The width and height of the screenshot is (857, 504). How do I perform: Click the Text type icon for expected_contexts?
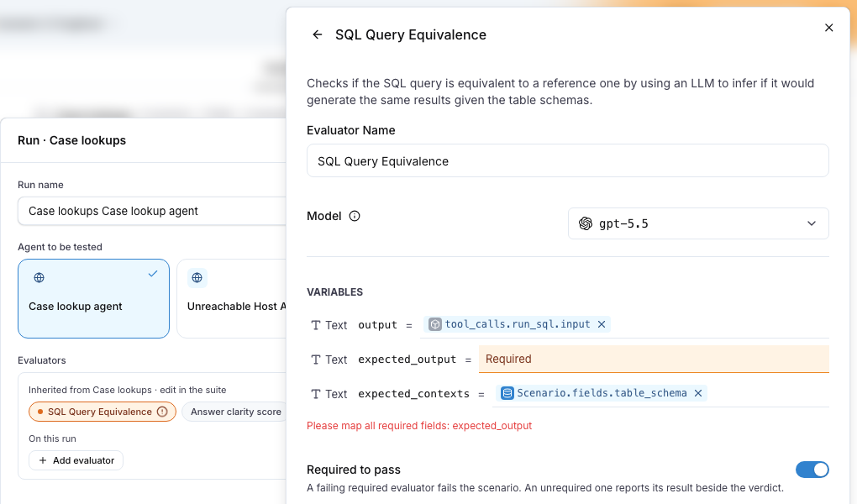(x=316, y=394)
